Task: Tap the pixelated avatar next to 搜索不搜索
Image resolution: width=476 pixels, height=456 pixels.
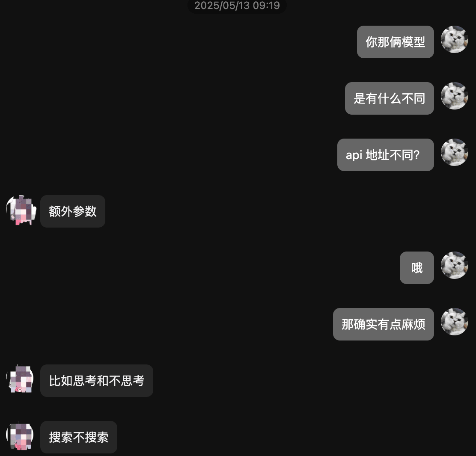Action: tap(20, 435)
